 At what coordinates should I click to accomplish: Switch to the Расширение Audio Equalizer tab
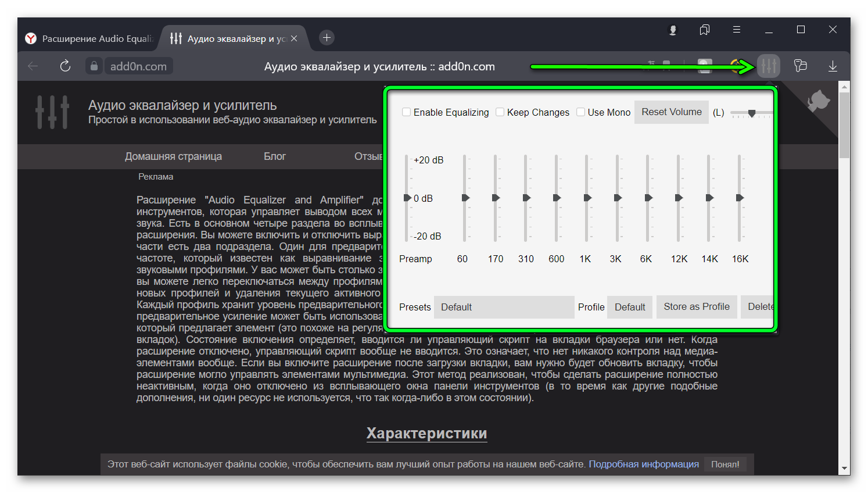pyautogui.click(x=90, y=38)
